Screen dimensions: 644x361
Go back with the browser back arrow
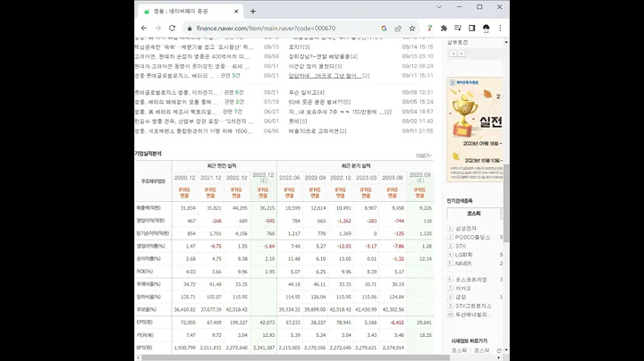click(x=144, y=29)
